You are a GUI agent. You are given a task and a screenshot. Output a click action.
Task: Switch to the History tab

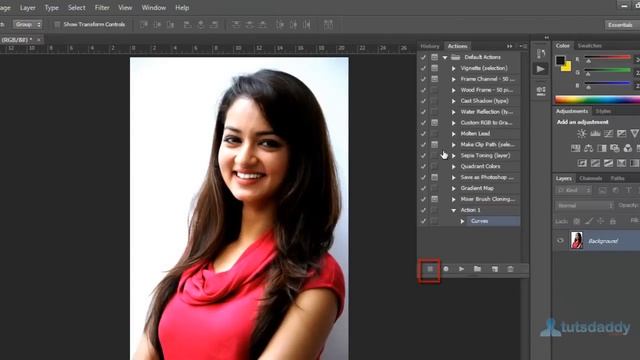pos(430,46)
